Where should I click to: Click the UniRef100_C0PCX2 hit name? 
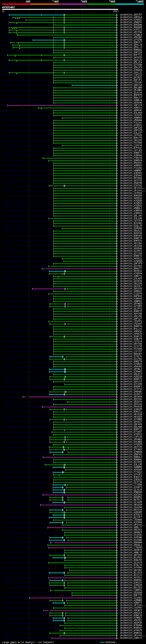tap(131, 75)
